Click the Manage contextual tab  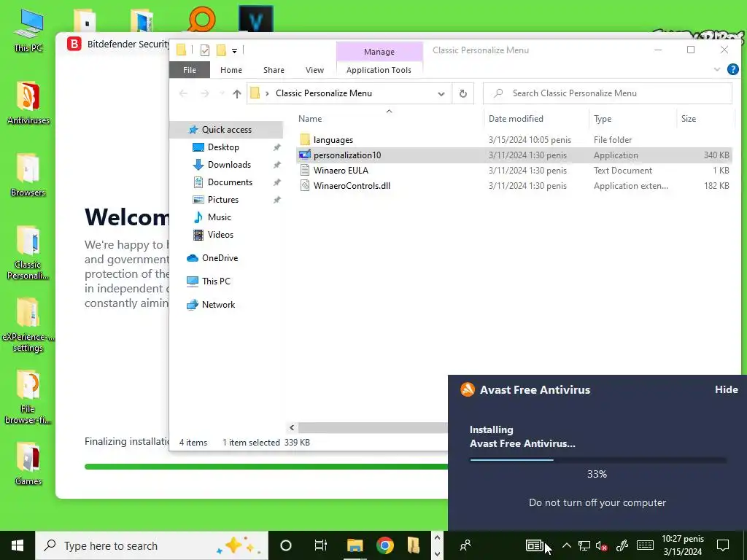tap(379, 52)
